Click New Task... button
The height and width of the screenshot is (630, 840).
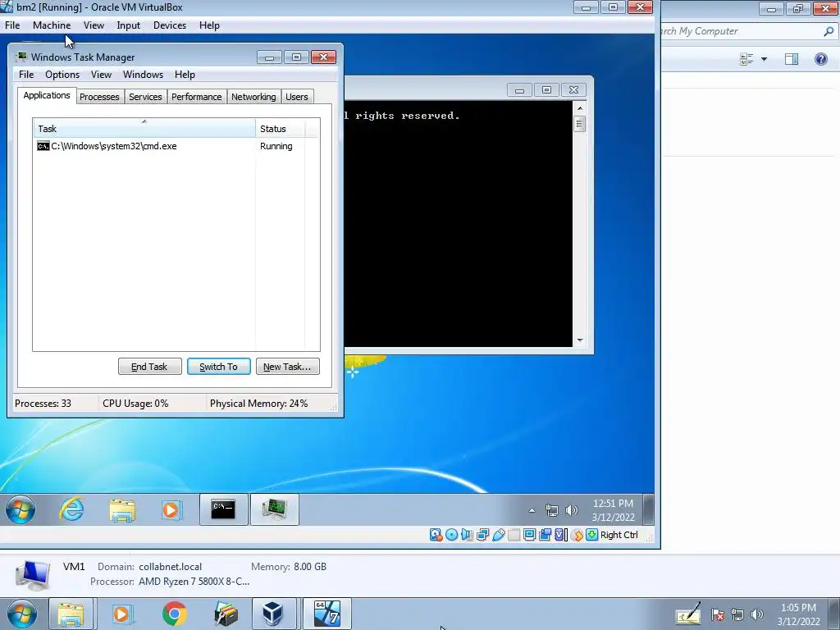288,367
